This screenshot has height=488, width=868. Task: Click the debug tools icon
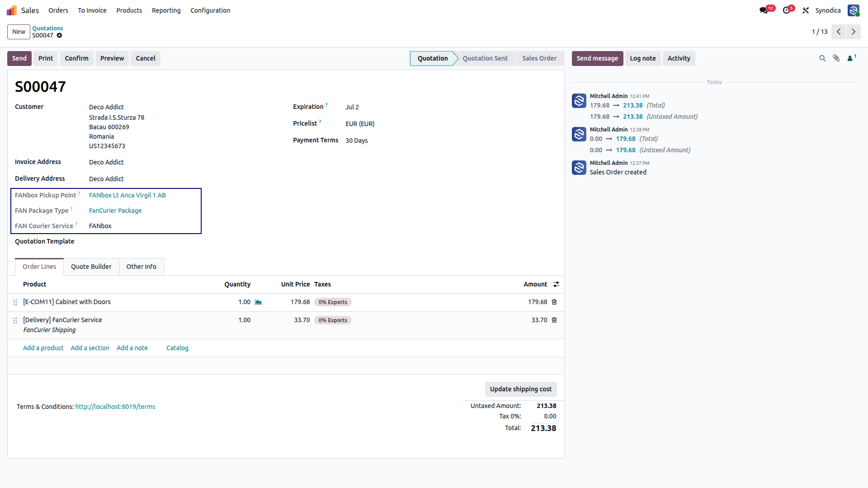click(806, 10)
